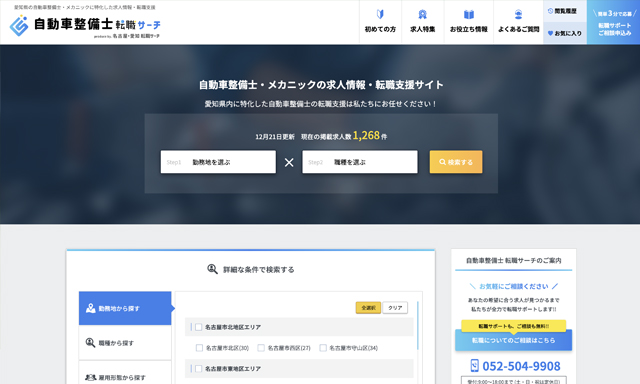640x384 pixels.
Task: Click the 詳細な条件で検索する heading
Action: 258,269
